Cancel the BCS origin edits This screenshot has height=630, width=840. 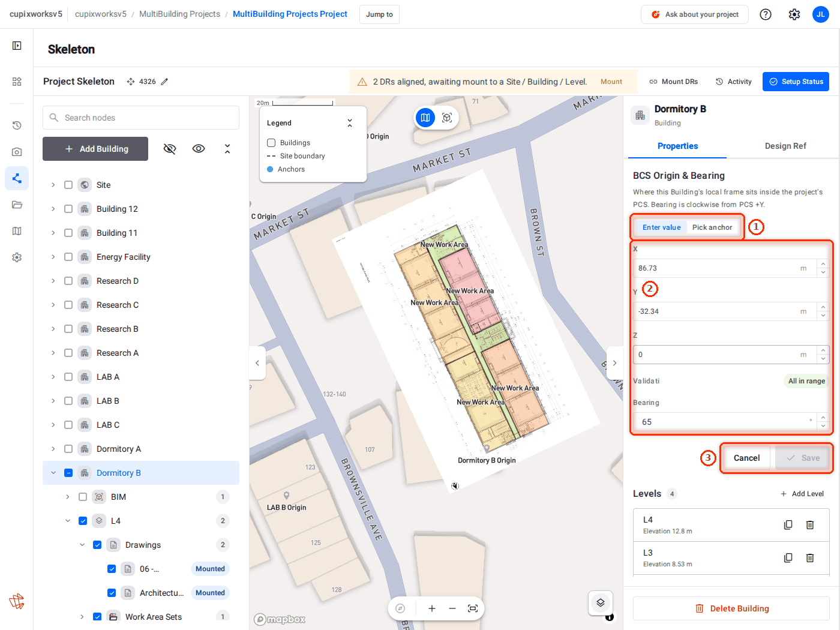pyautogui.click(x=746, y=458)
